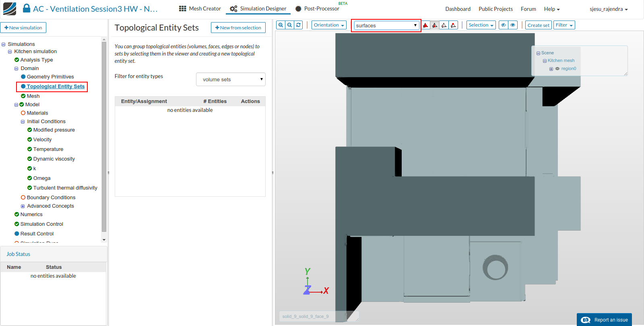Hide selection using the crossed-eye button

(x=503, y=25)
